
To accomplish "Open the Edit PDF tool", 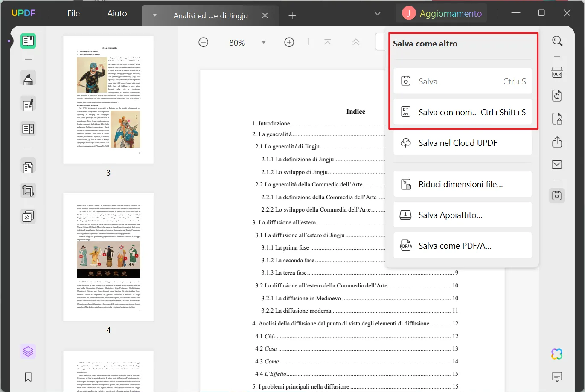I will click(x=28, y=104).
